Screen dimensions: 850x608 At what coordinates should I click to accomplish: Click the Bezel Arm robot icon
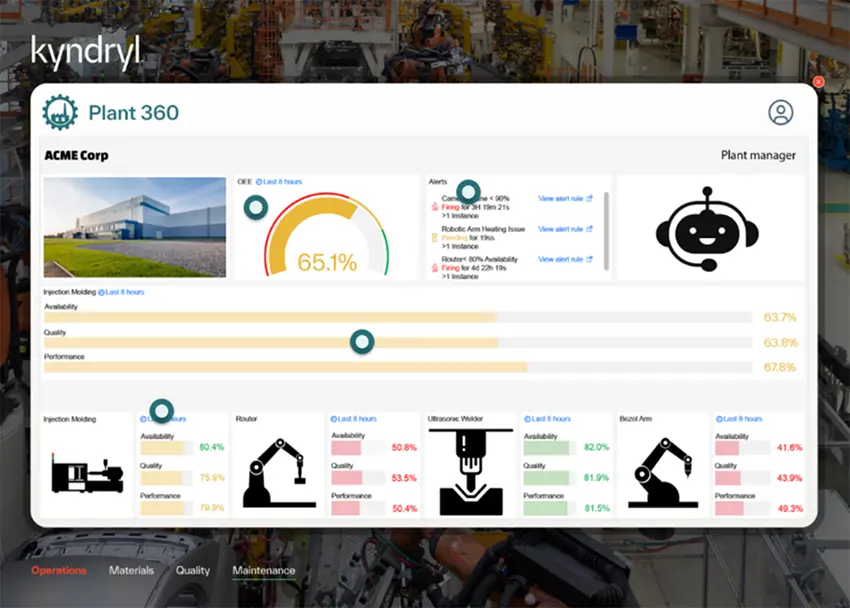click(x=662, y=473)
